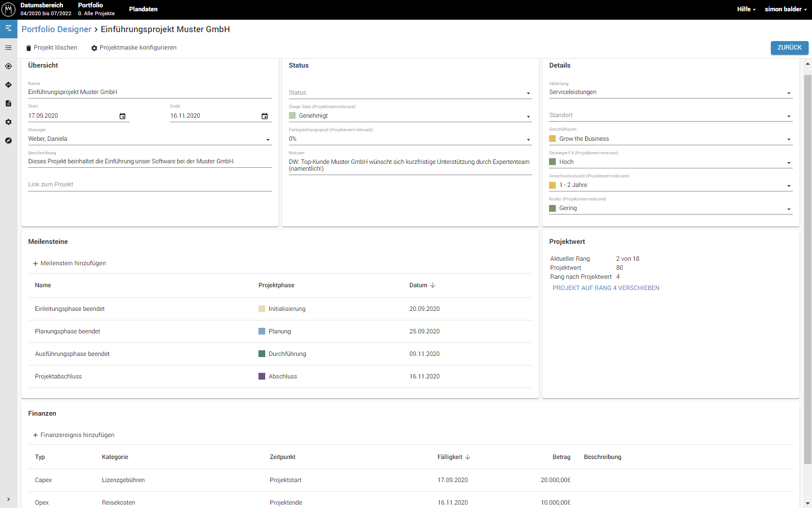Open the Hilfe menu
The width and height of the screenshot is (812, 508).
tap(746, 10)
